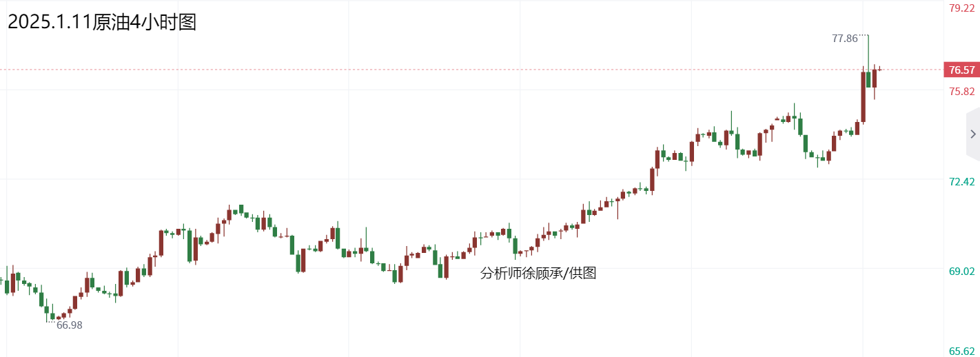Select the 77.86 high price marker
This screenshot has height=357, width=980.
pos(845,39)
